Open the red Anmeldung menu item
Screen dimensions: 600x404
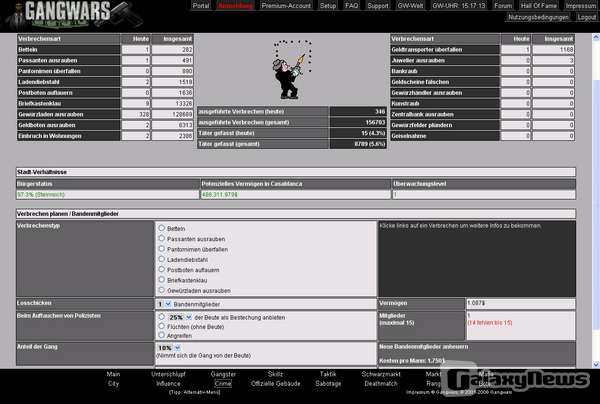235,6
